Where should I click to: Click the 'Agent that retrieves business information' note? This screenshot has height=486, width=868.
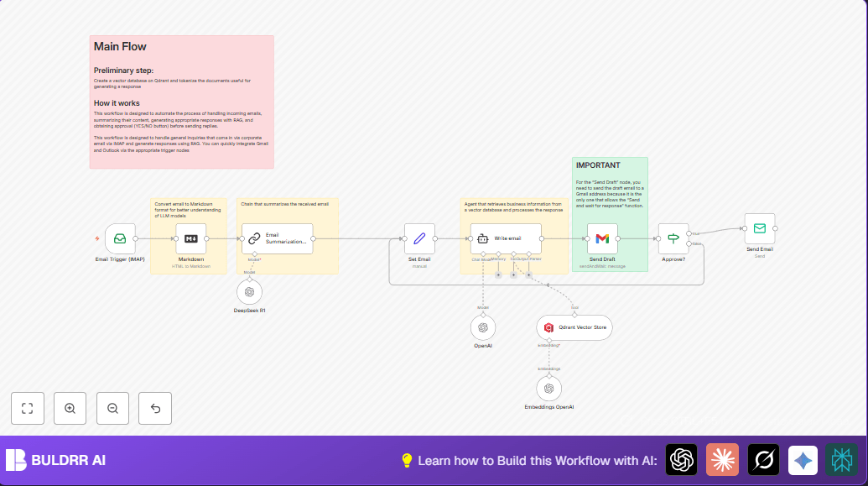pyautogui.click(x=513, y=206)
